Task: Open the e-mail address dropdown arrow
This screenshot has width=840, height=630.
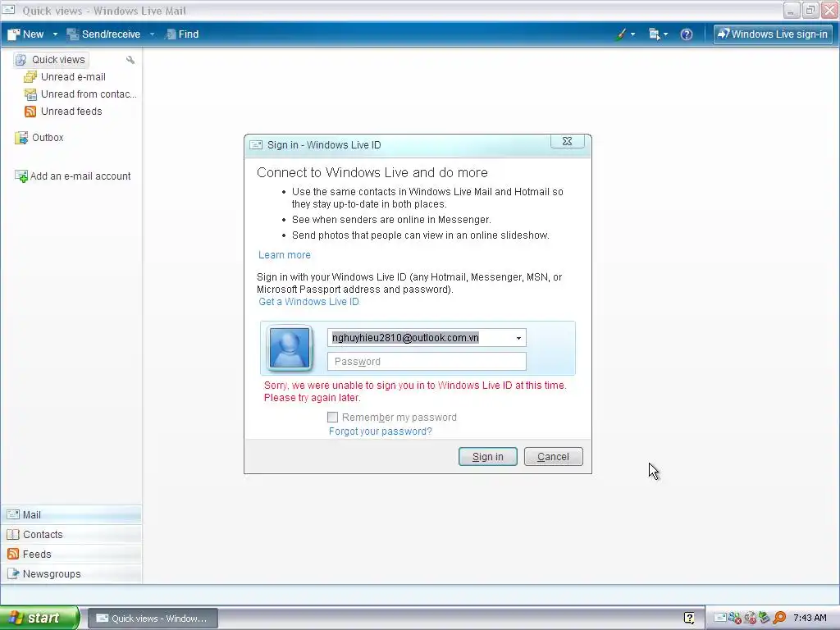Action: (x=518, y=338)
